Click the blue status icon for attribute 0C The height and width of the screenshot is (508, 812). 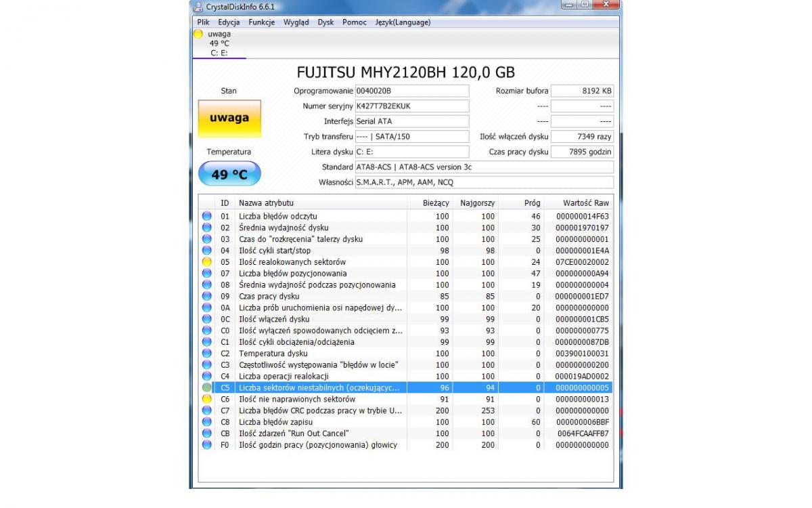207,319
